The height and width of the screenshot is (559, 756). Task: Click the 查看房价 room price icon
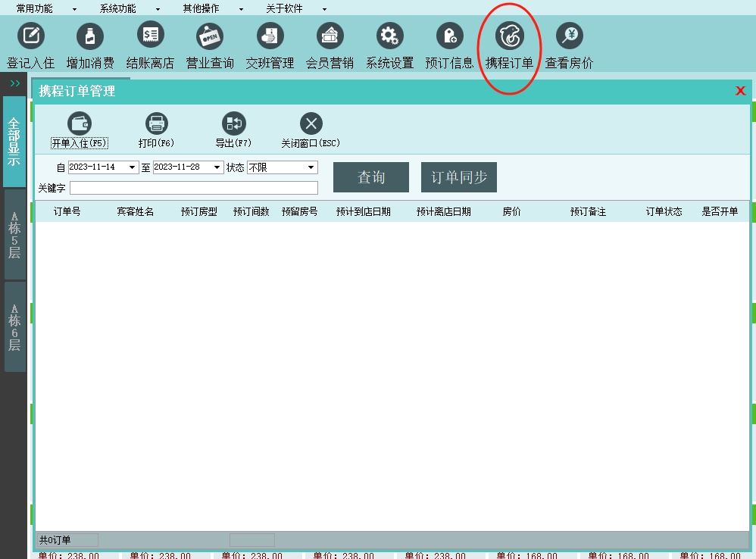569,36
